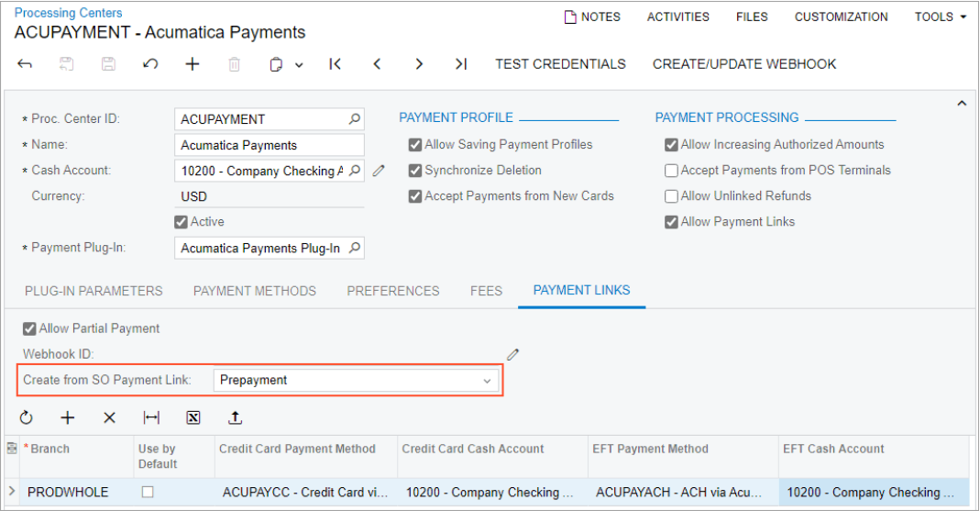Viewport: 980px width, 511px height.
Task: Click the EFT Cash Account cell
Action: tap(874, 493)
